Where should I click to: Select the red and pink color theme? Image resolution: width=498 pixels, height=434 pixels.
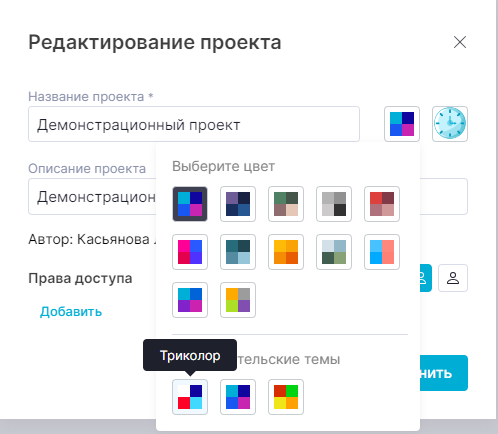[x=382, y=204]
